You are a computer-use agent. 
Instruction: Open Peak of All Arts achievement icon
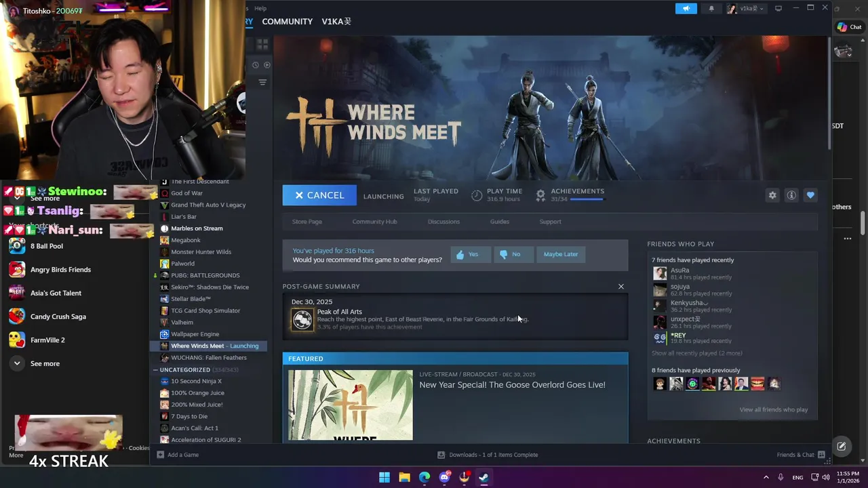coord(302,319)
